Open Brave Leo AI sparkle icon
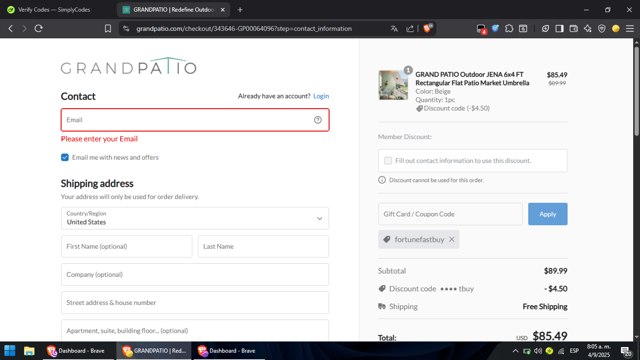Viewport: 640px width, 360px height. [x=588, y=29]
